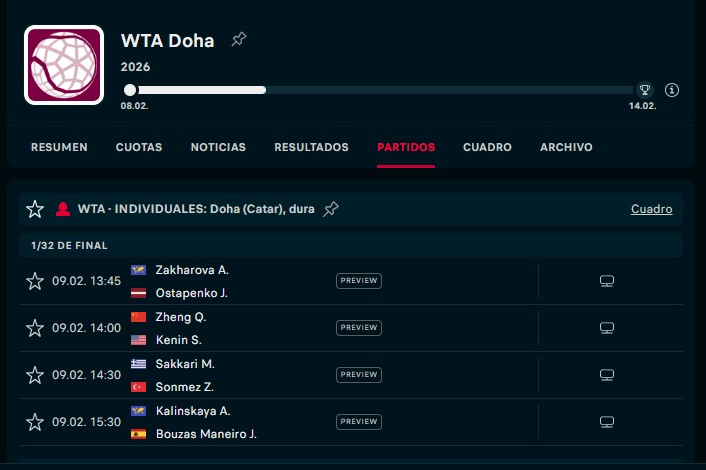706x470 pixels.
Task: Click the tournament progress bar start marker
Action: [130, 90]
